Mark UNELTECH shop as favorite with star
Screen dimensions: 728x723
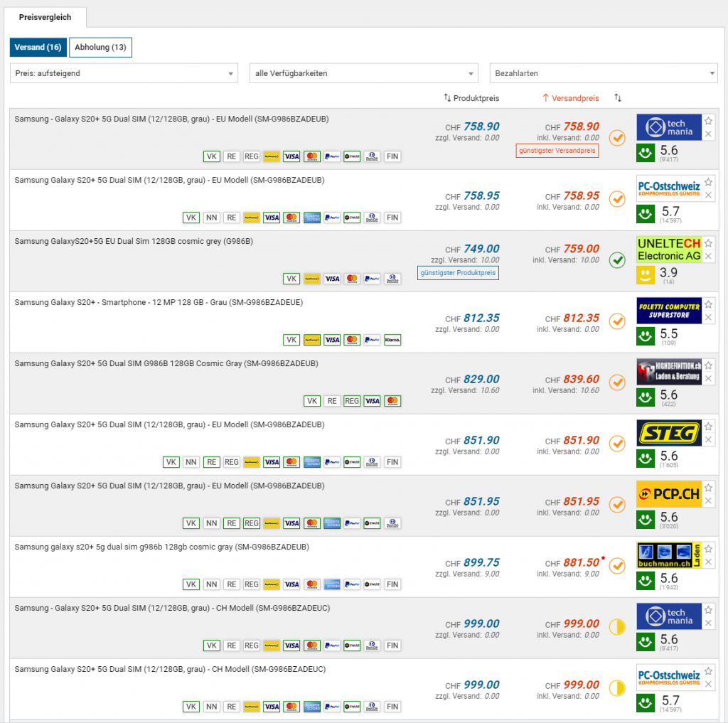pos(708,243)
